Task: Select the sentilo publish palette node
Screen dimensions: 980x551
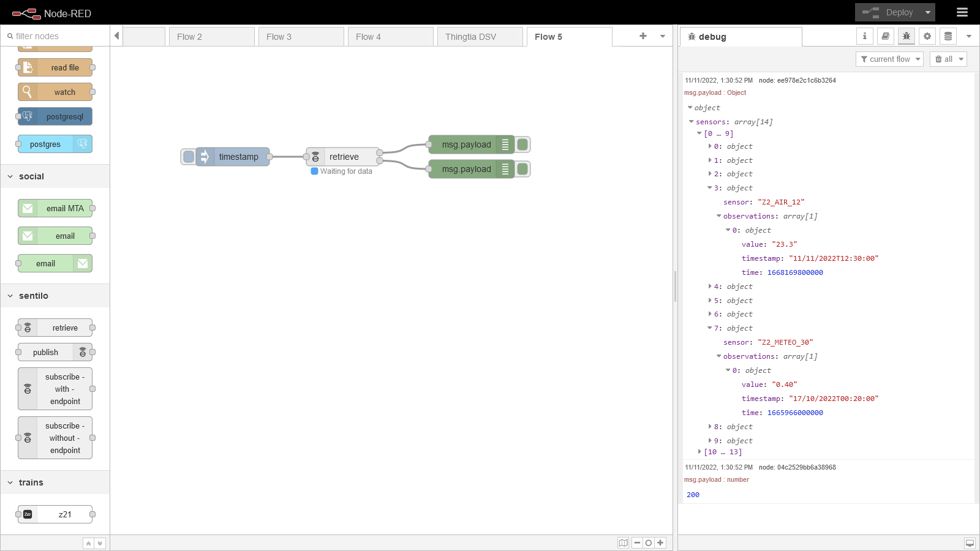Action: [x=55, y=352]
